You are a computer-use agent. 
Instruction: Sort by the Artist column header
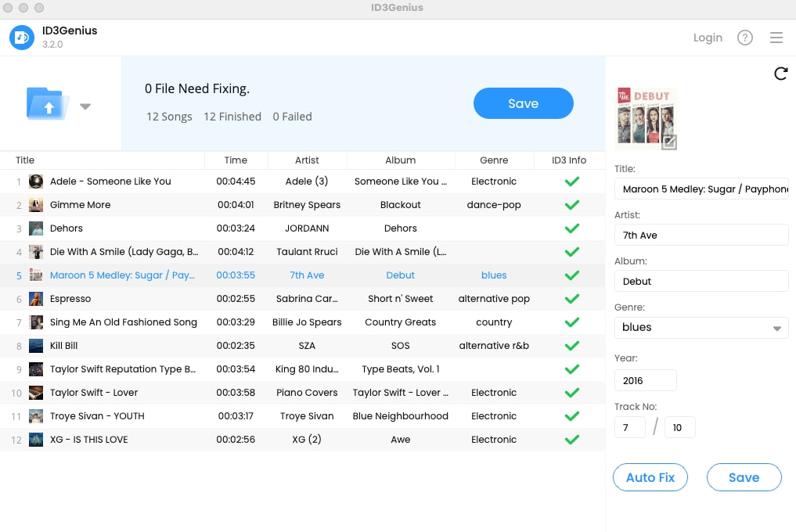coord(307,160)
